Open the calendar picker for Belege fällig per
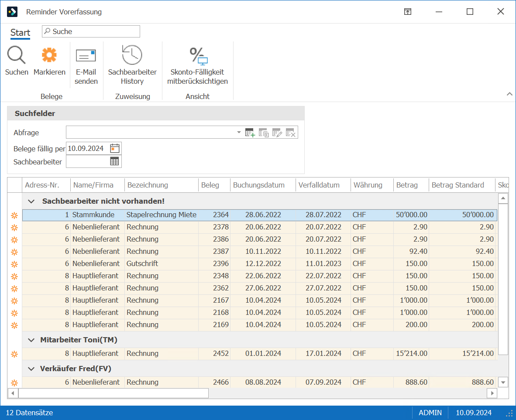 click(x=115, y=148)
